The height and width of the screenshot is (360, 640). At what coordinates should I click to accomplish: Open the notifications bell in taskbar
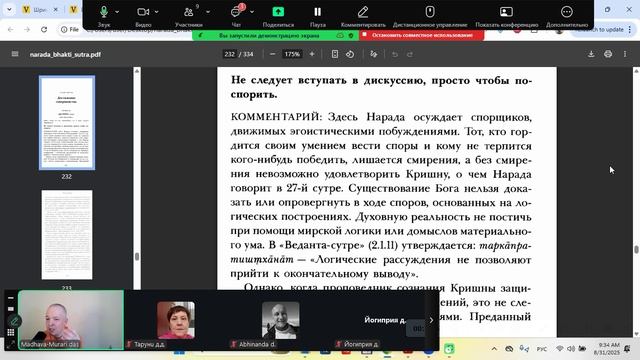coord(628,349)
